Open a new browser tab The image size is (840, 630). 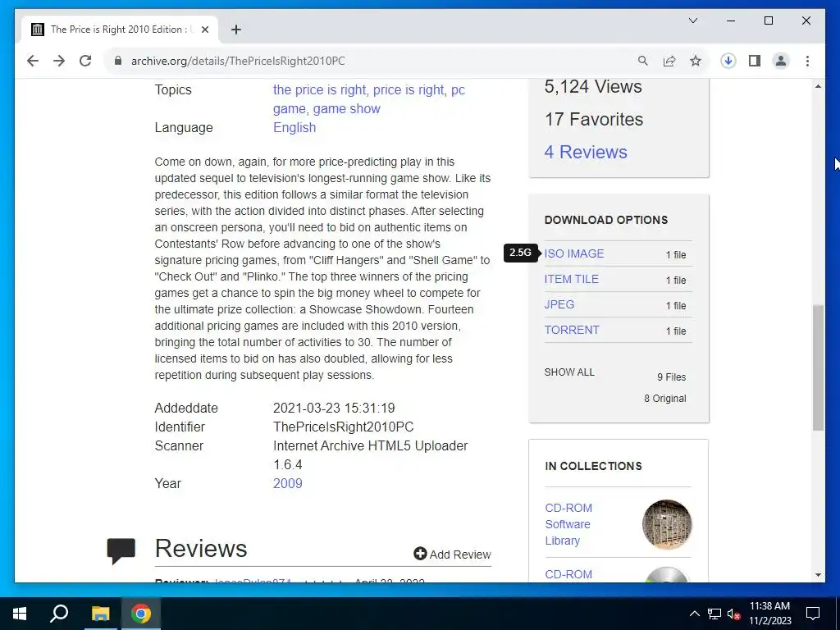[235, 30]
